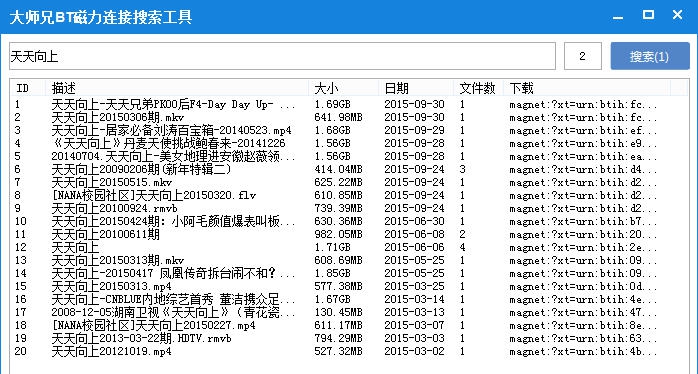Click size cell 982.05MB
This screenshot has height=374, width=698.
pos(338,234)
